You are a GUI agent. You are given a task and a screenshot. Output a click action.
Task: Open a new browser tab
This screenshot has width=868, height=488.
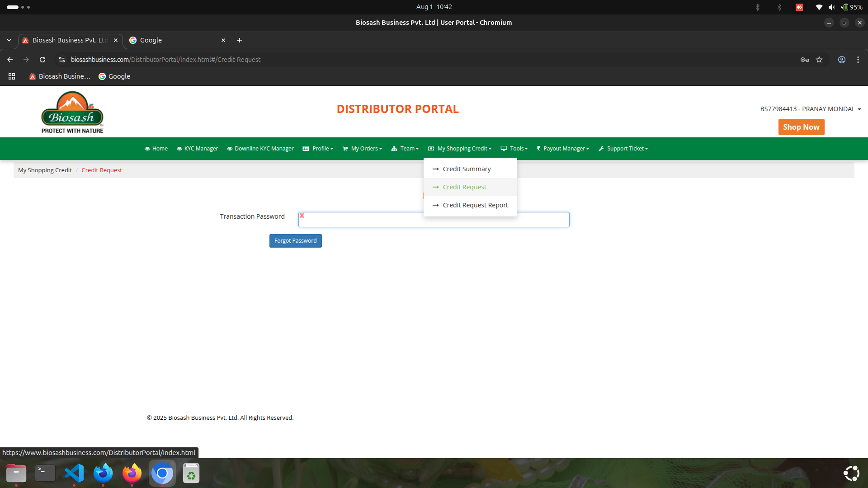point(240,40)
